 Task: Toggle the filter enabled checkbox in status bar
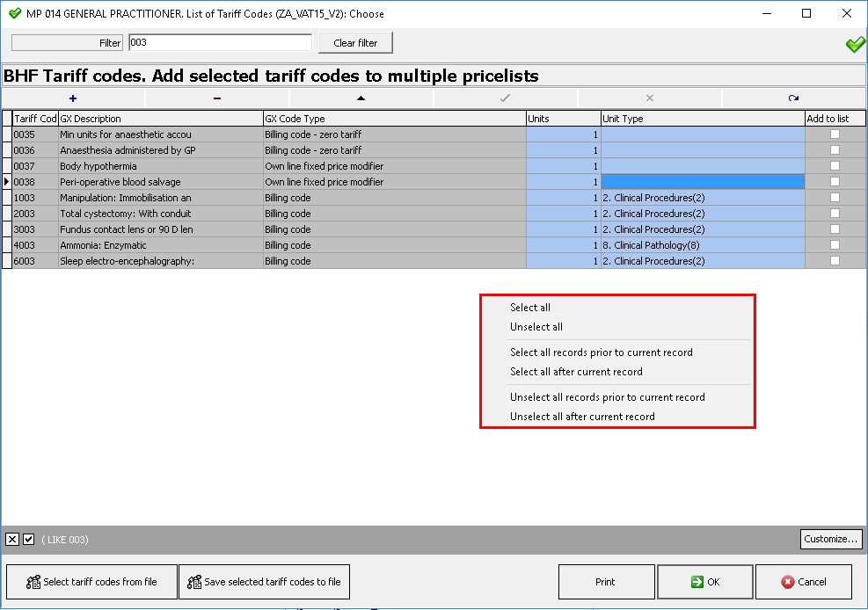pyautogui.click(x=28, y=540)
